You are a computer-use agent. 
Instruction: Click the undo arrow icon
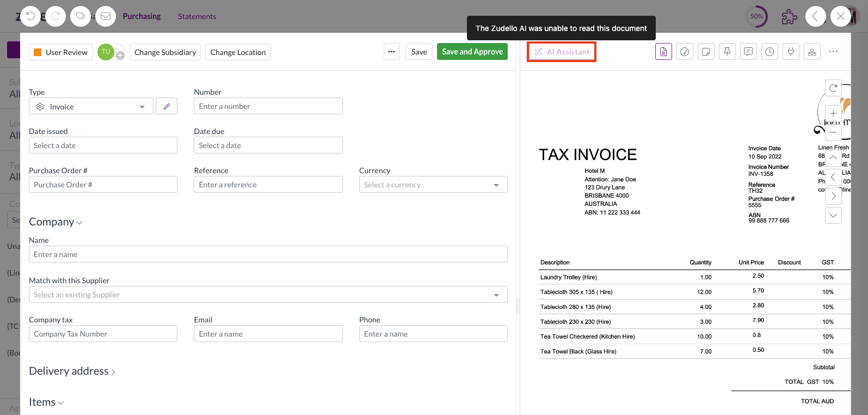tap(31, 16)
